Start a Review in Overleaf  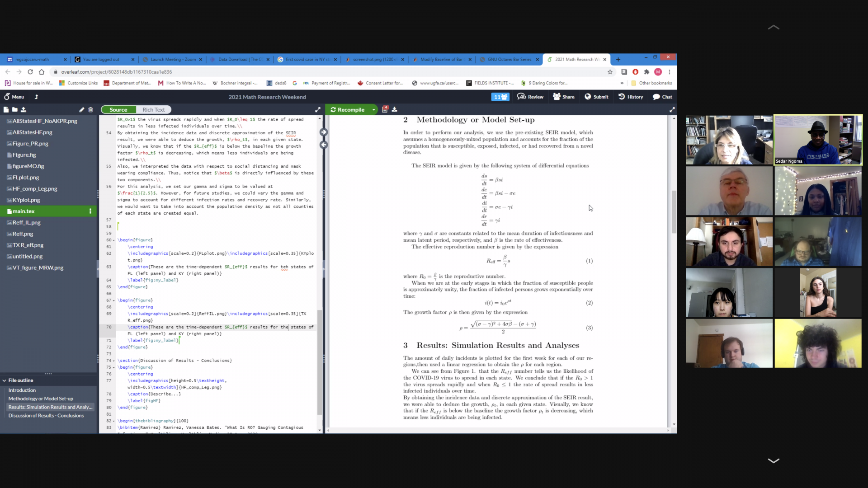click(x=530, y=97)
